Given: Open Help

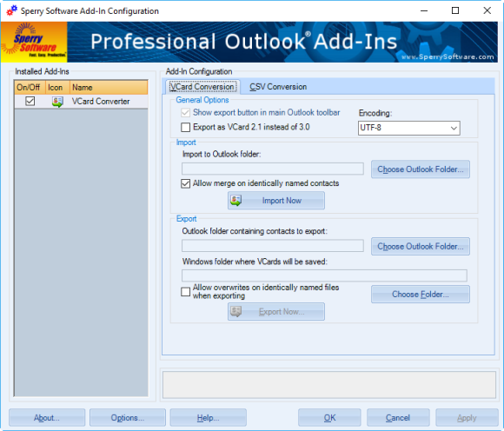Looking at the screenshot, I should [x=208, y=417].
